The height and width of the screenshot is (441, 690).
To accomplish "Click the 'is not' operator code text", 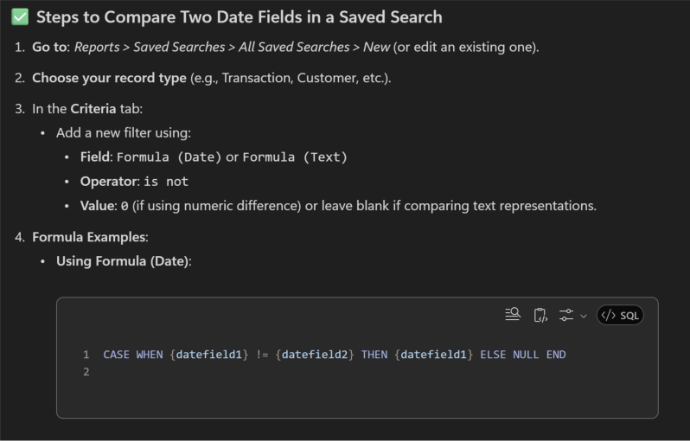I will tap(166, 182).
